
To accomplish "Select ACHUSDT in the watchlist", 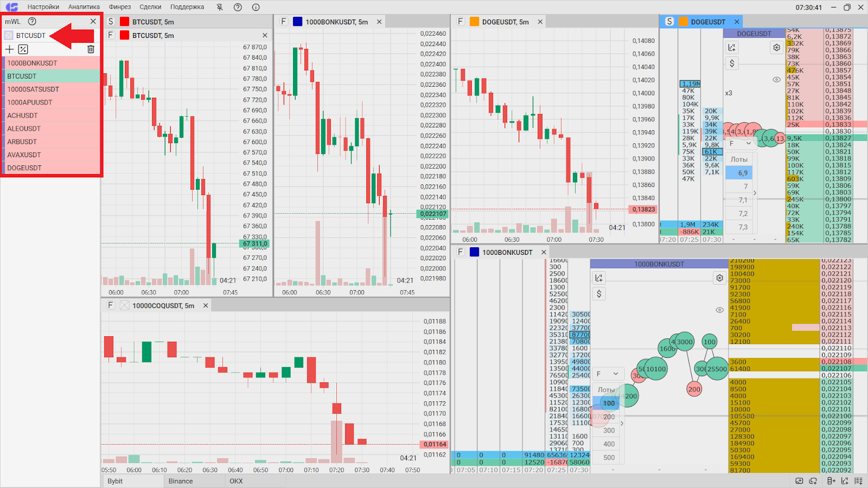I will click(52, 115).
